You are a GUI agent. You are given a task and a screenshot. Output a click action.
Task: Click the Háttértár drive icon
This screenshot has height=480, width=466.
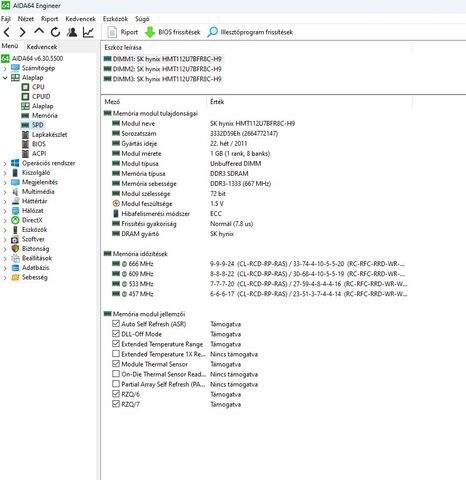pos(15,201)
